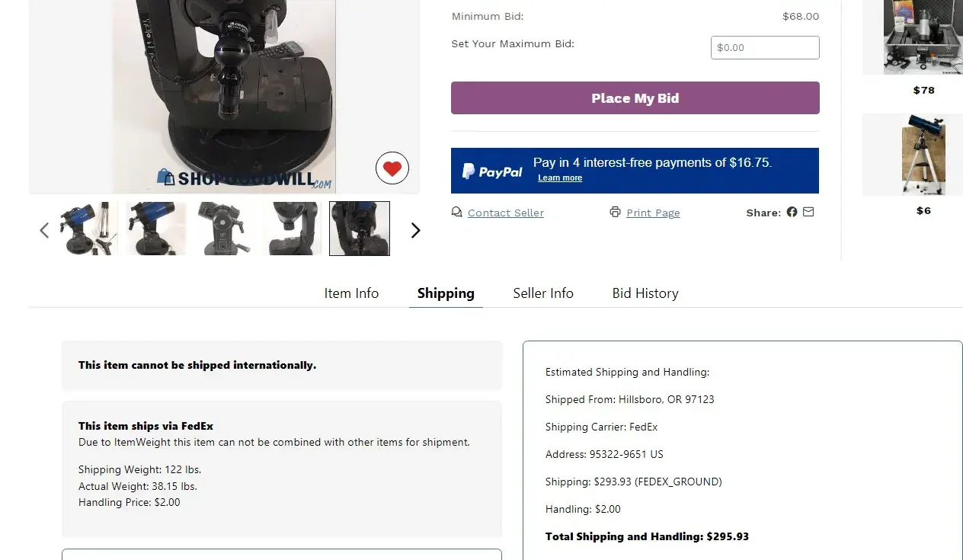Switch to the Seller Info tab
The height and width of the screenshot is (560, 963).
point(543,293)
